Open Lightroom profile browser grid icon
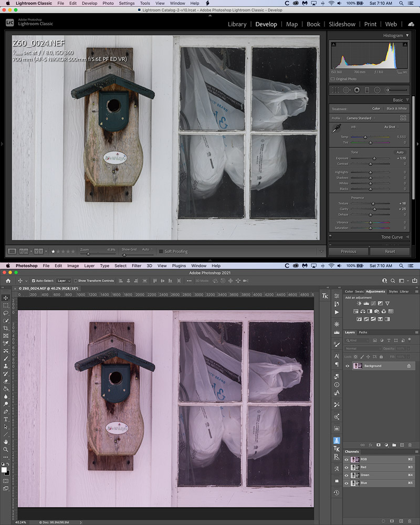The height and width of the screenshot is (525, 420). (403, 118)
